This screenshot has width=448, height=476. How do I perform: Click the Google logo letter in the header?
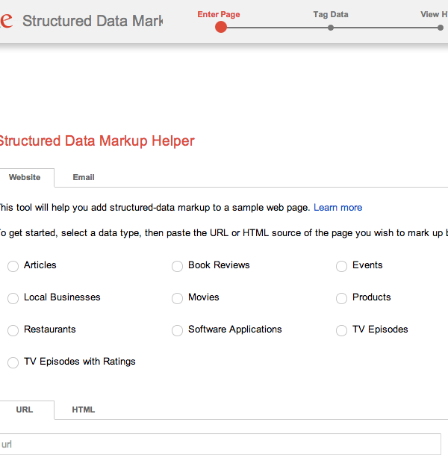click(7, 20)
